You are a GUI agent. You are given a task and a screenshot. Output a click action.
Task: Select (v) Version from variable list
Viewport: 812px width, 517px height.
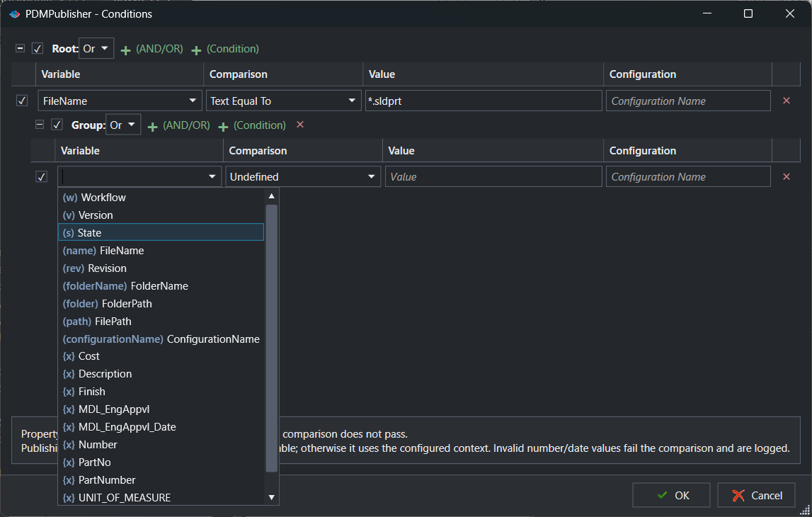(161, 215)
